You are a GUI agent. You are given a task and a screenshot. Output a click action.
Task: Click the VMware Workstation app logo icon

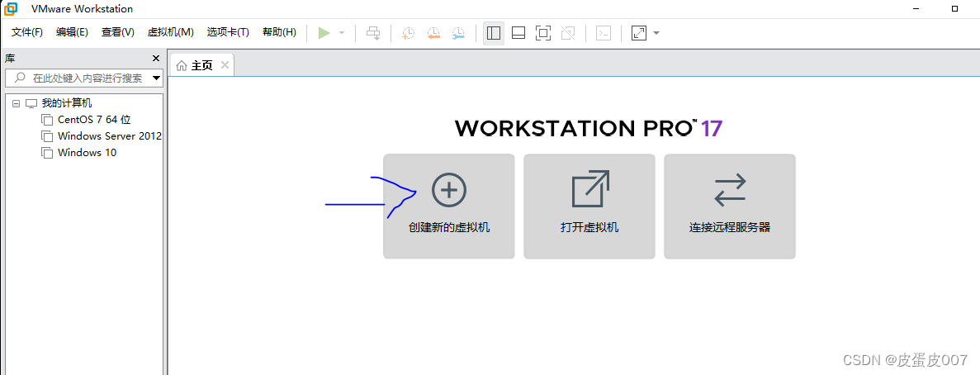(x=10, y=9)
